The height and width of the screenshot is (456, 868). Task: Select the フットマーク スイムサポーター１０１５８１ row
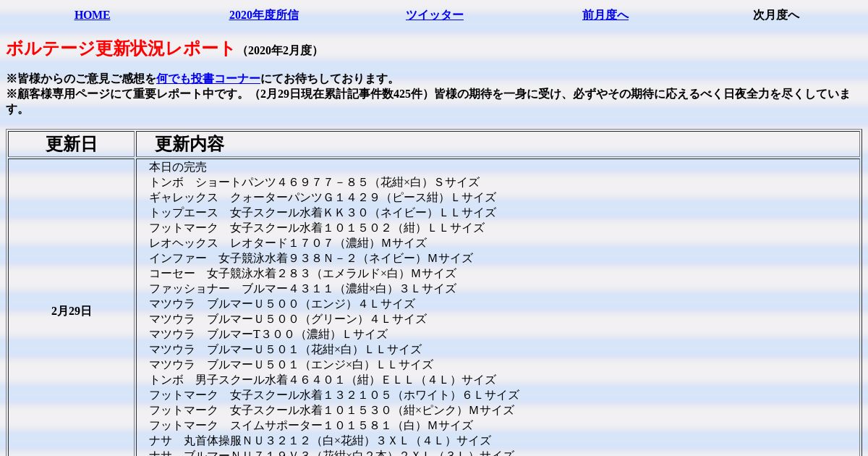pos(311,426)
